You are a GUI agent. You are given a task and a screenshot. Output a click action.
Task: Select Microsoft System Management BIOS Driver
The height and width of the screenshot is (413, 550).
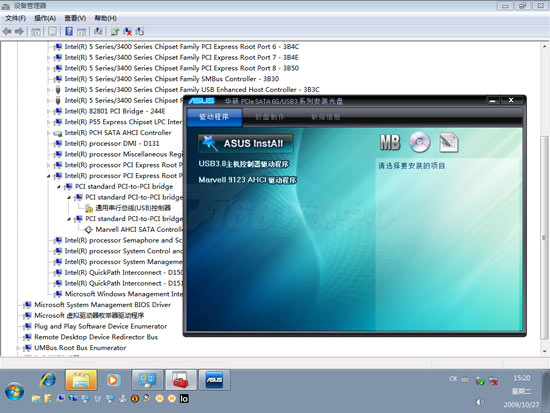(102, 305)
